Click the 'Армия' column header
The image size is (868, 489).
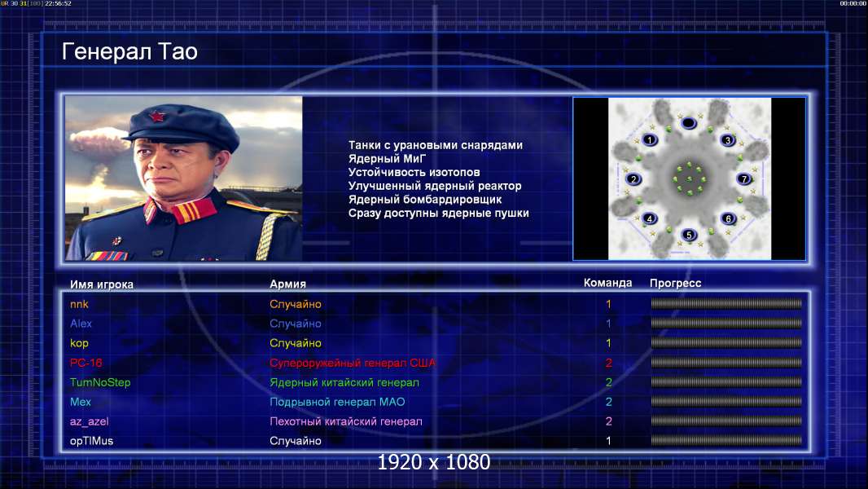point(288,284)
